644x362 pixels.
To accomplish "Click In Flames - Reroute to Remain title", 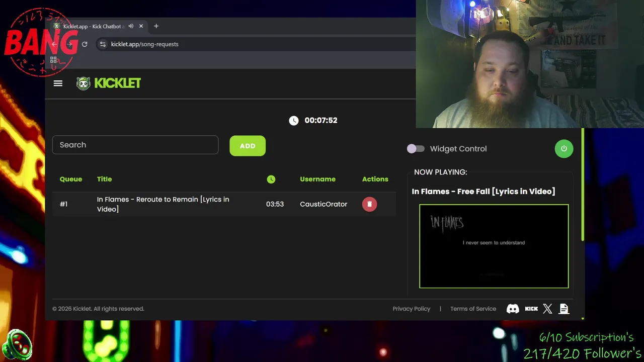I will pos(163,204).
